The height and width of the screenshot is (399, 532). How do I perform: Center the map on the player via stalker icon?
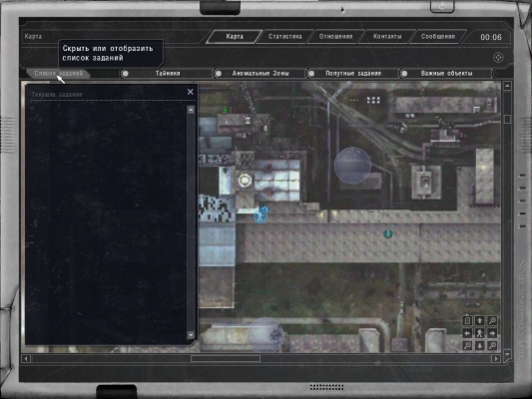point(479,333)
